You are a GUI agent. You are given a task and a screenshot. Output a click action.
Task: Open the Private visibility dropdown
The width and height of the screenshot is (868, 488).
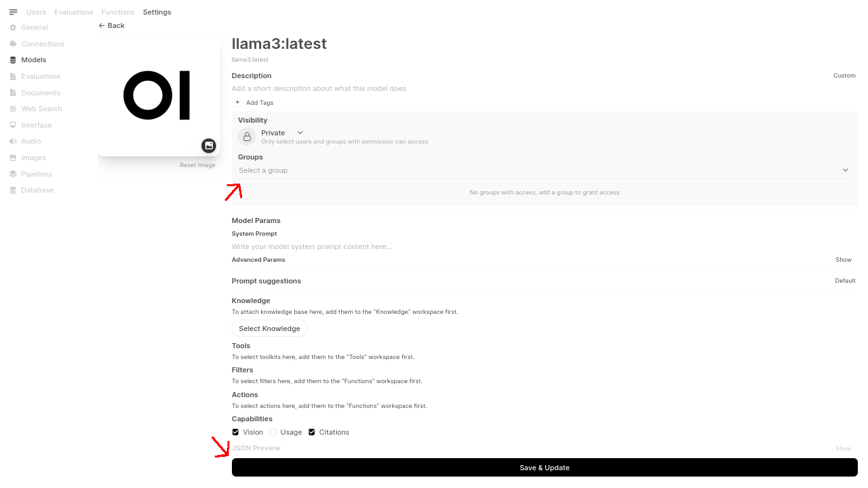pyautogui.click(x=282, y=133)
